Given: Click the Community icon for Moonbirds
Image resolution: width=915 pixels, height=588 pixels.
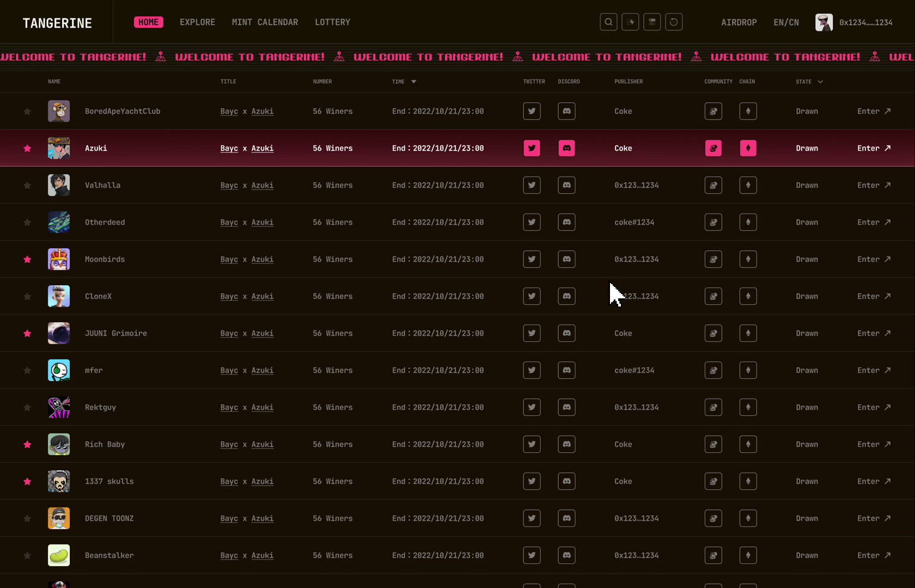Looking at the screenshot, I should (x=713, y=259).
